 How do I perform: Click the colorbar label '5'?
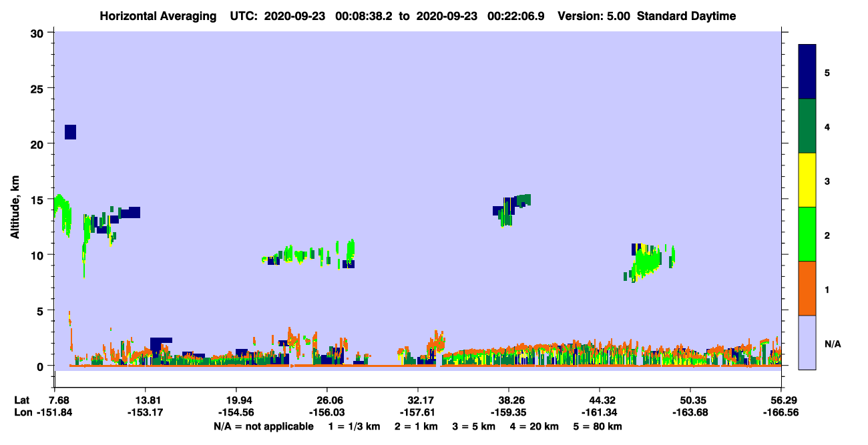(827, 72)
